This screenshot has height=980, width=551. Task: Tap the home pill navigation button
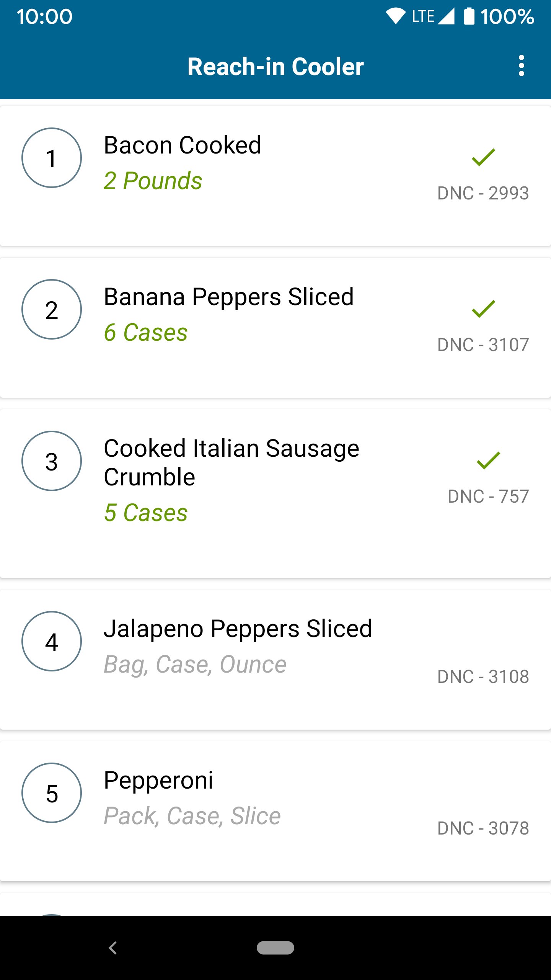coord(275,948)
